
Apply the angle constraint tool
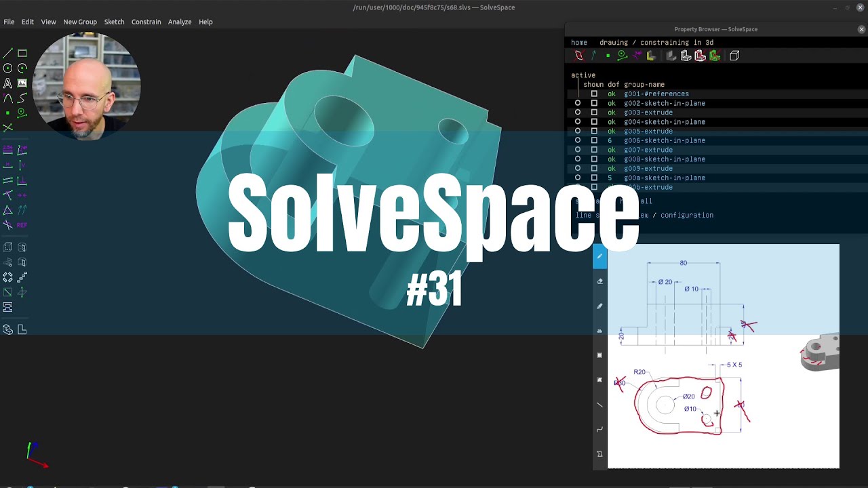click(x=22, y=150)
